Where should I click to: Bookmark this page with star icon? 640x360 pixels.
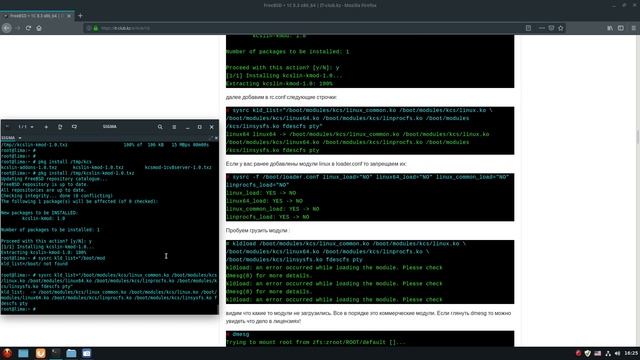pyautogui.click(x=561, y=28)
